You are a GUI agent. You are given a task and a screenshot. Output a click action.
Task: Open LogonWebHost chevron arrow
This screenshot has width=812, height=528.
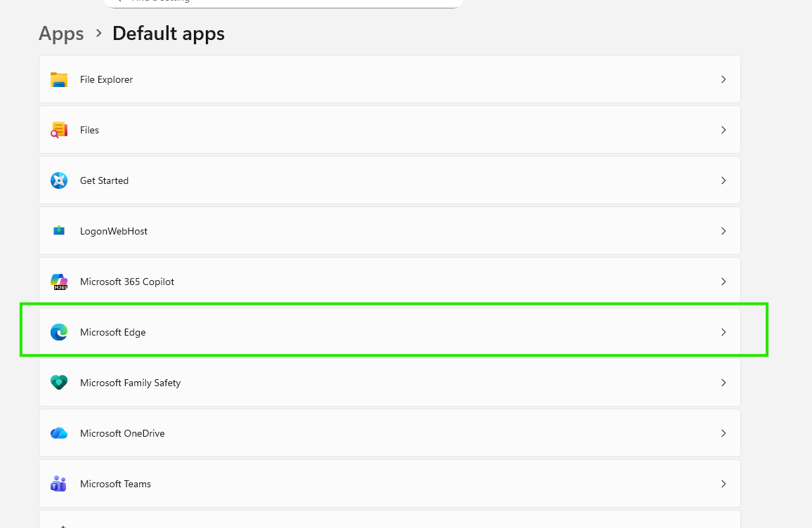coord(723,231)
